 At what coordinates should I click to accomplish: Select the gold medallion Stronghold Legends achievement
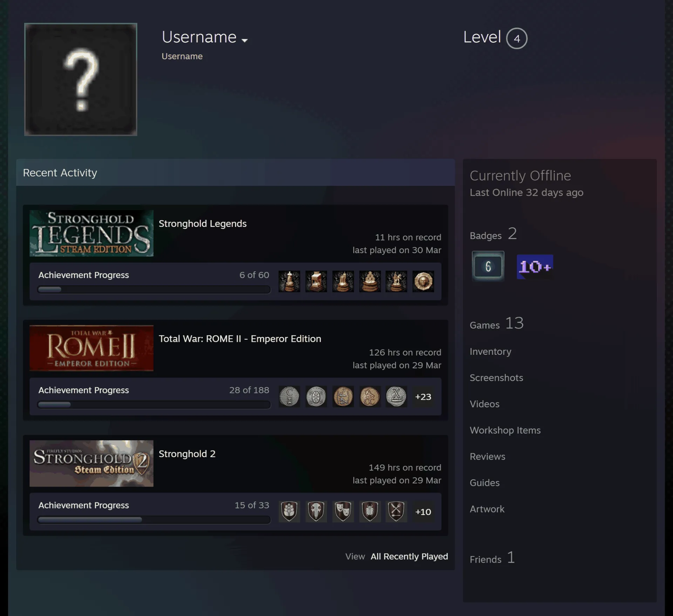(x=423, y=281)
